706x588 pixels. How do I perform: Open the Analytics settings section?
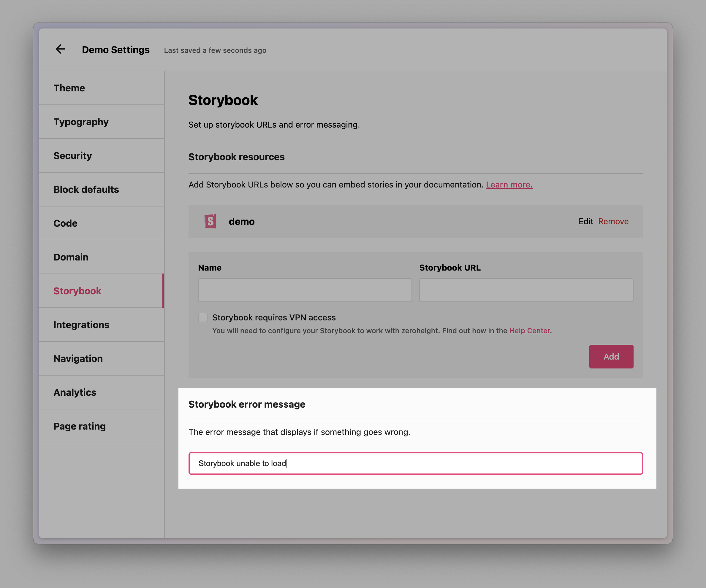(x=102, y=392)
